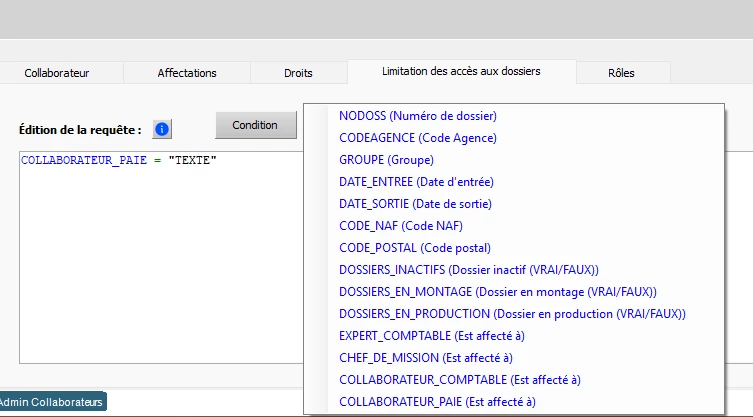The image size is (753, 417).
Task: Go to the Rôles tab
Action: coord(621,73)
